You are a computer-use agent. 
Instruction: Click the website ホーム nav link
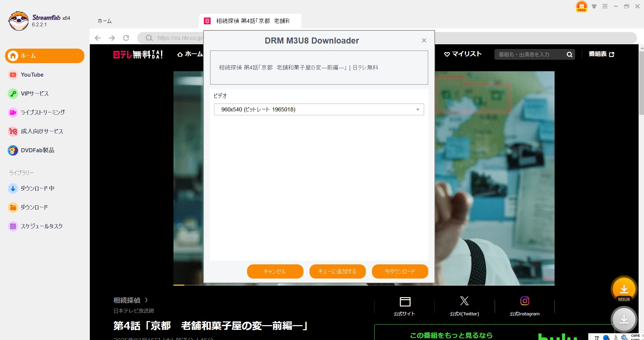click(x=190, y=54)
